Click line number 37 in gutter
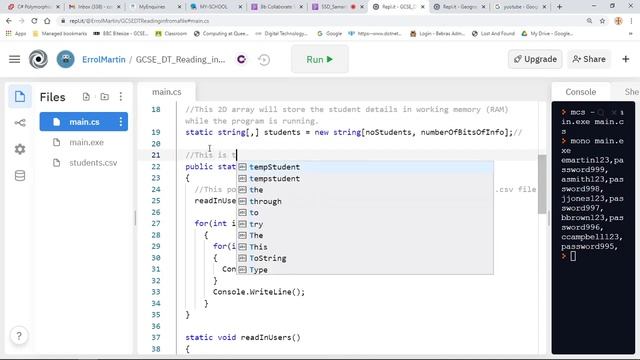Screen dimensions: 640x360 click(x=156, y=338)
